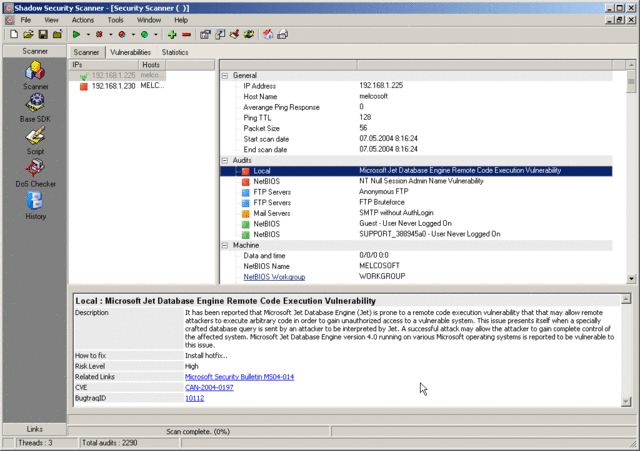Open the Tools menu
Screen dimensions: 640x451
pos(116,20)
